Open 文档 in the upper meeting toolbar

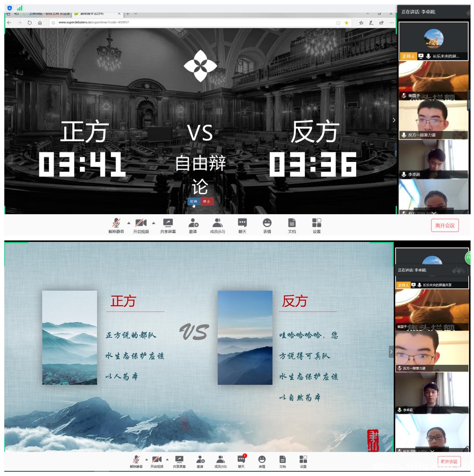point(292,223)
